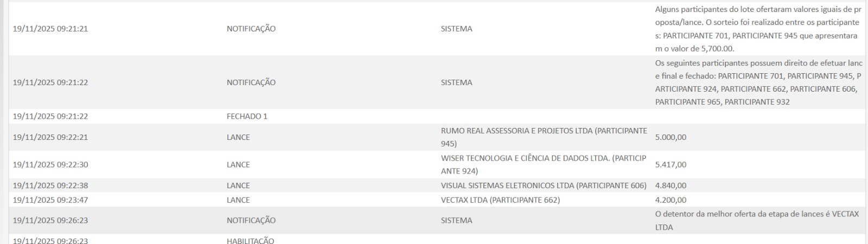Select the best offer holder notification text

click(x=757, y=220)
